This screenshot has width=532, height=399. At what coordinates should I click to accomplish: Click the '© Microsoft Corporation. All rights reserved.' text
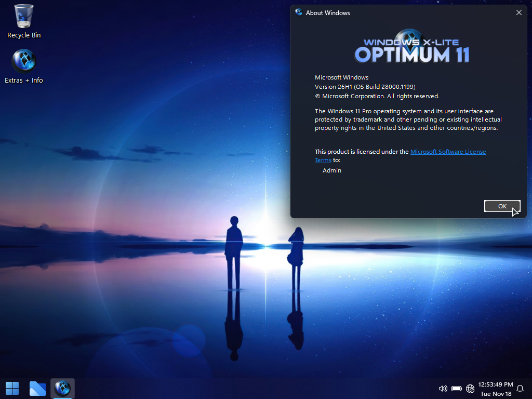point(377,96)
